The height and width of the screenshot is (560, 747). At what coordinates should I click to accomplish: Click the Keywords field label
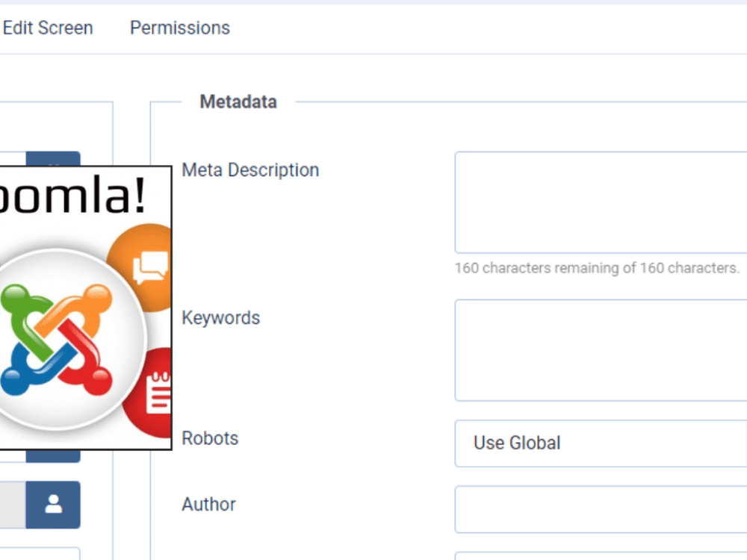tap(221, 317)
